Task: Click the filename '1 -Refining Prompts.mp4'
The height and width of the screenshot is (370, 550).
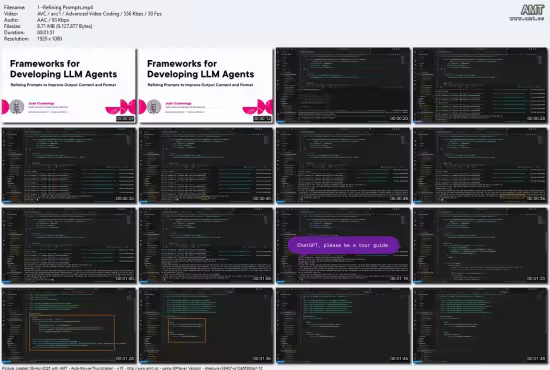Action: [65, 7]
